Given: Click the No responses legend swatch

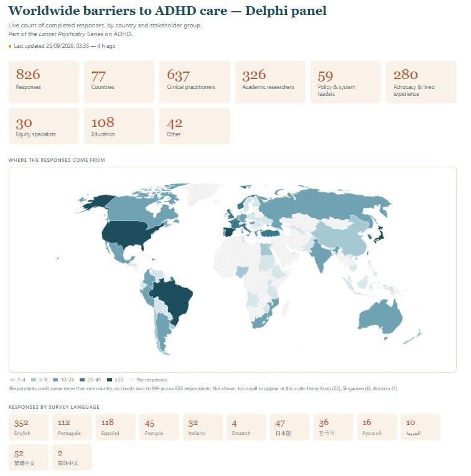Looking at the screenshot, I should pyautogui.click(x=132, y=380).
